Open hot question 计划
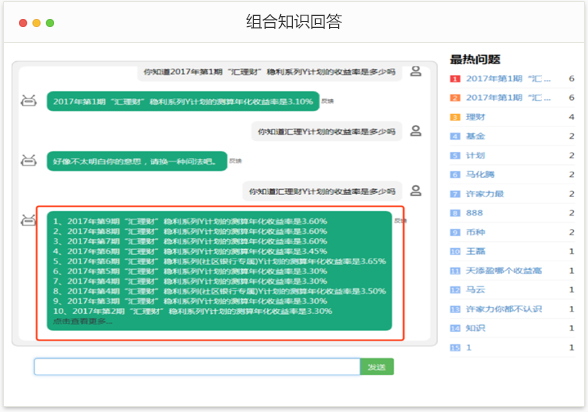 click(476, 156)
